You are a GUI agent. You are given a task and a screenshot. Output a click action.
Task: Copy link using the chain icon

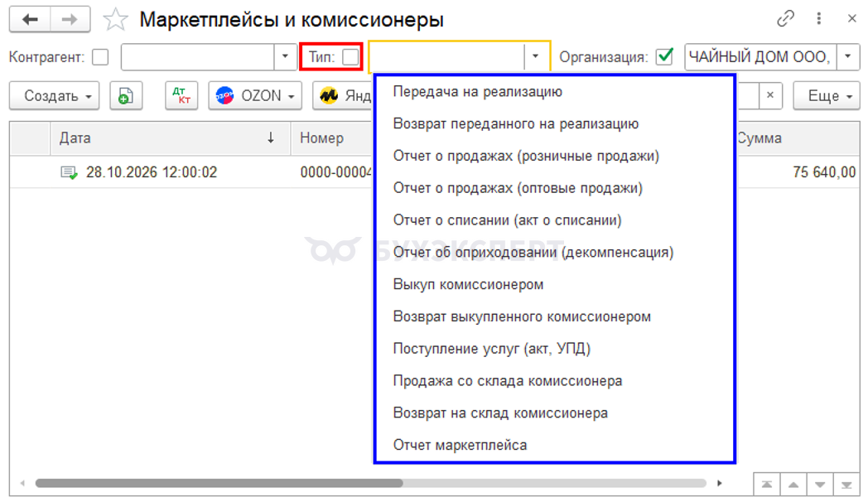click(785, 19)
